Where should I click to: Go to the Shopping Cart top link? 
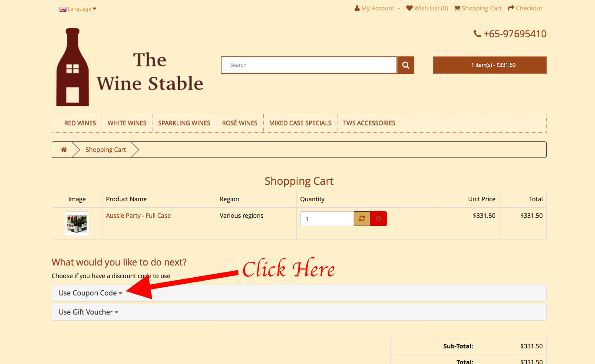(478, 8)
